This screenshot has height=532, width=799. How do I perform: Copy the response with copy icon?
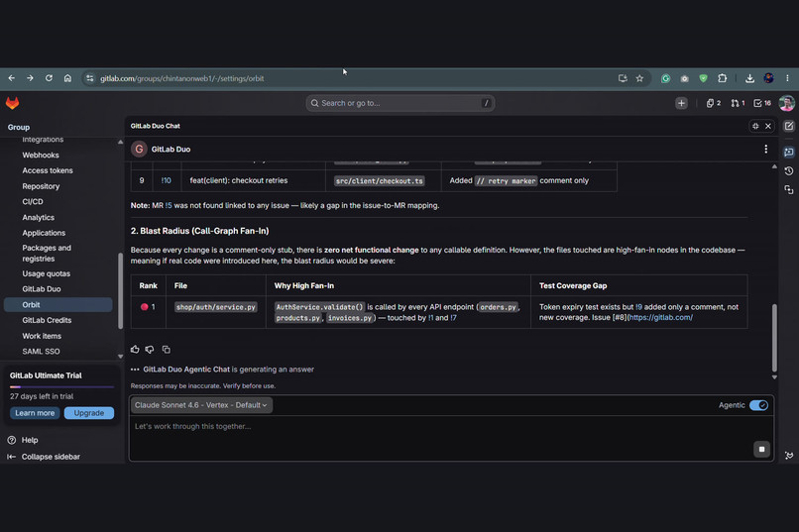167,350
